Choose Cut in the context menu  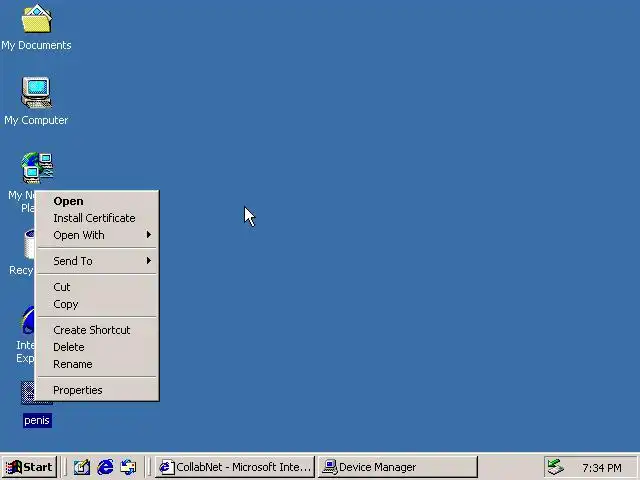click(97, 287)
